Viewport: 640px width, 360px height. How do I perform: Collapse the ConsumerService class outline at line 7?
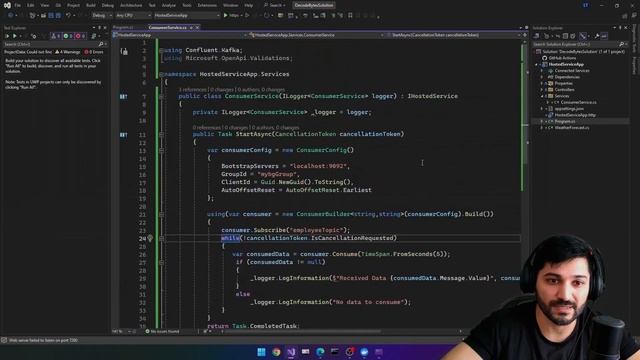[161, 96]
